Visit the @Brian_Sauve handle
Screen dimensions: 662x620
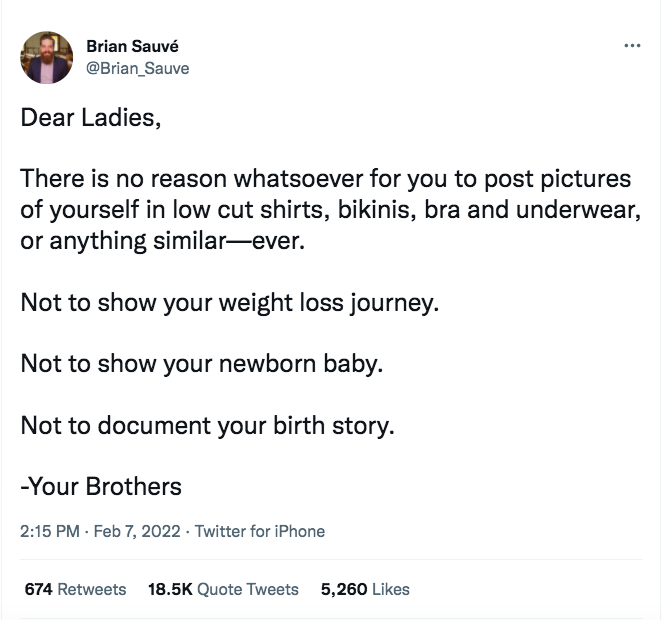point(138,68)
